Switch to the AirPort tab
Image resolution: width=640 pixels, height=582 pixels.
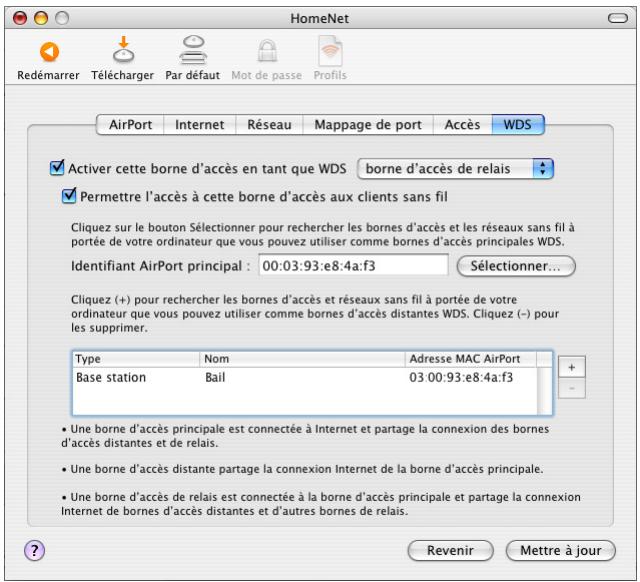click(130, 124)
